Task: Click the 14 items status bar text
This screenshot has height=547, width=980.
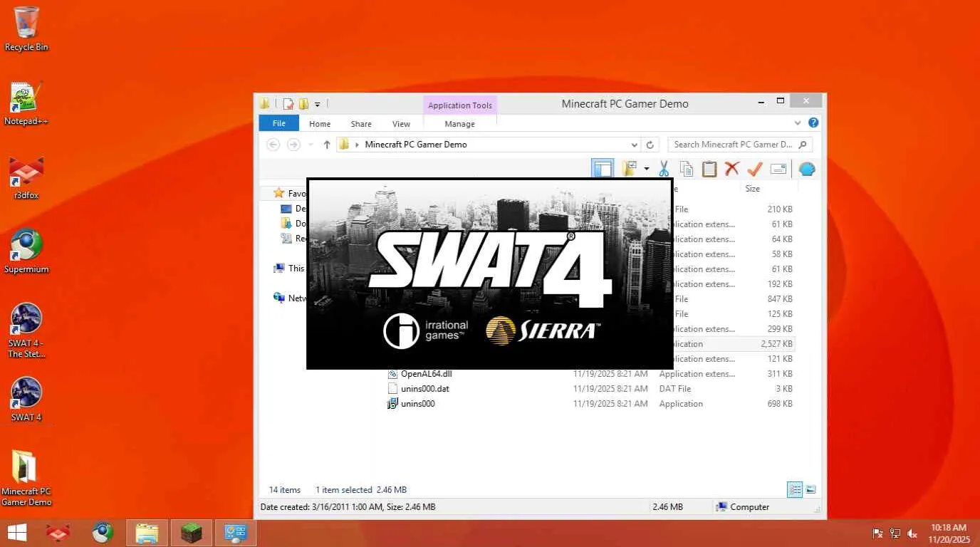Action: (x=285, y=490)
